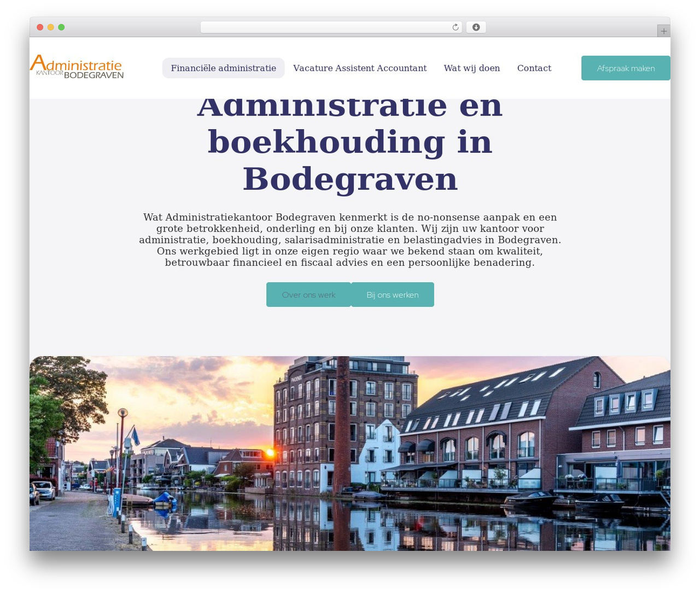Click the 'boekhouding in' heading line
The width and height of the screenshot is (700, 593).
pyautogui.click(x=350, y=142)
